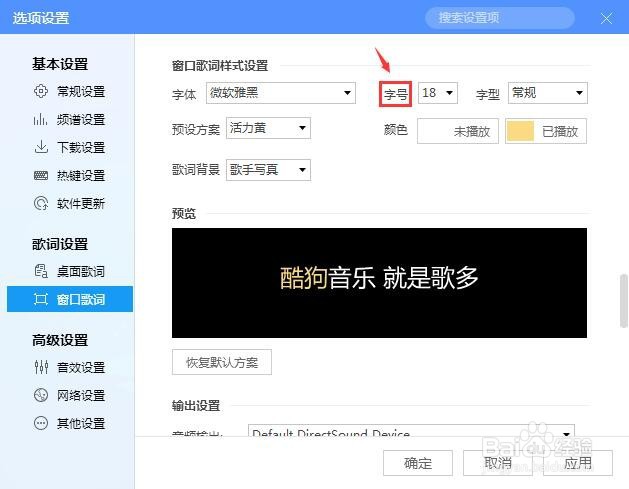The image size is (629, 489).
Task: Click the 输出设置 section title
Action: (196, 406)
